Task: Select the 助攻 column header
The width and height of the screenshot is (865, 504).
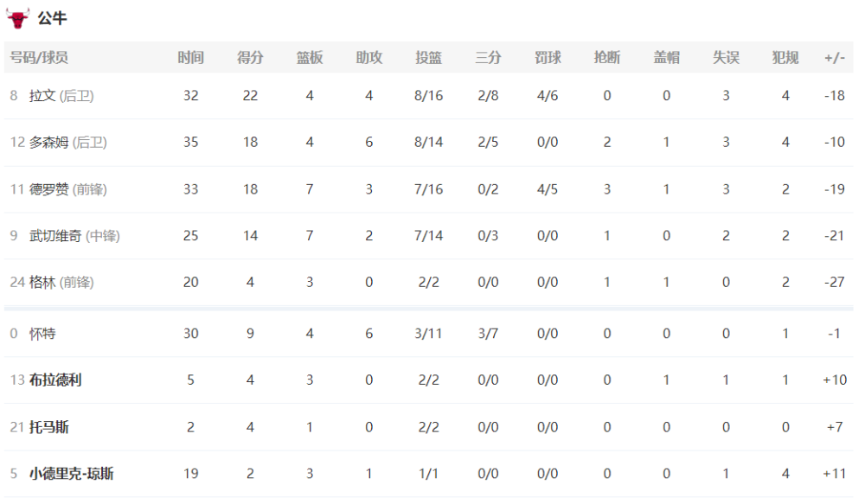Action: coord(369,57)
